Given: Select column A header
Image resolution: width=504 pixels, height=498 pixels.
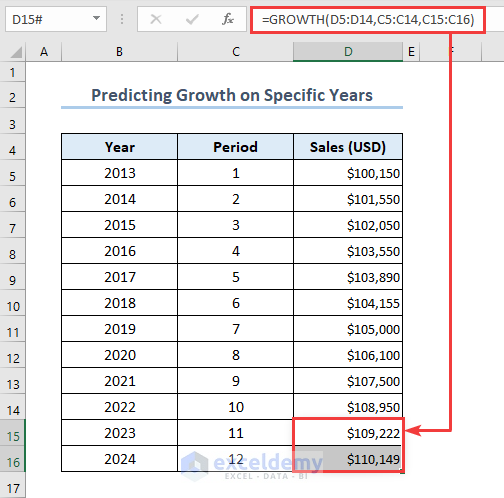Looking at the screenshot, I should click(44, 52).
